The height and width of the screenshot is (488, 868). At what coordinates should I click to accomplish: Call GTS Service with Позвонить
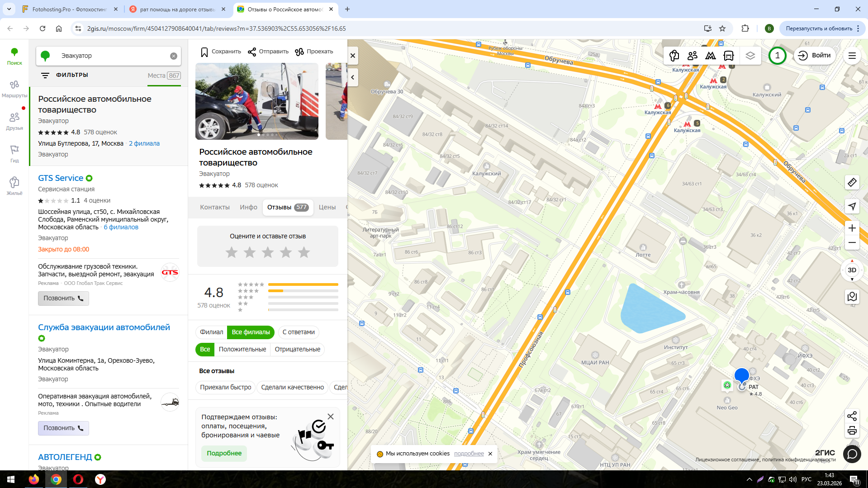pyautogui.click(x=63, y=298)
